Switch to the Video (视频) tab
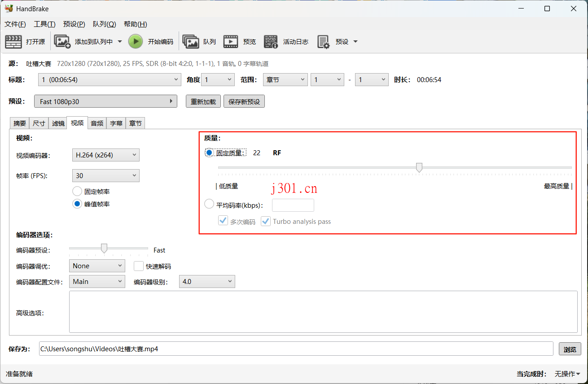 click(x=77, y=123)
